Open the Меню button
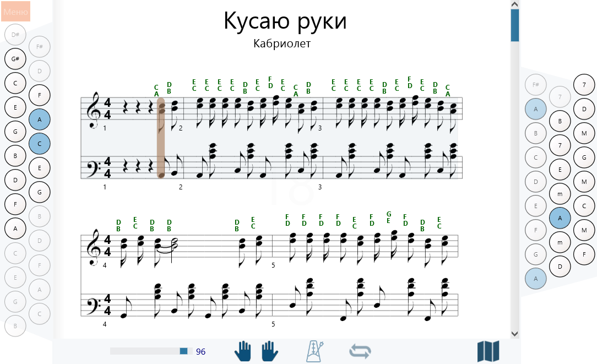 (x=15, y=12)
